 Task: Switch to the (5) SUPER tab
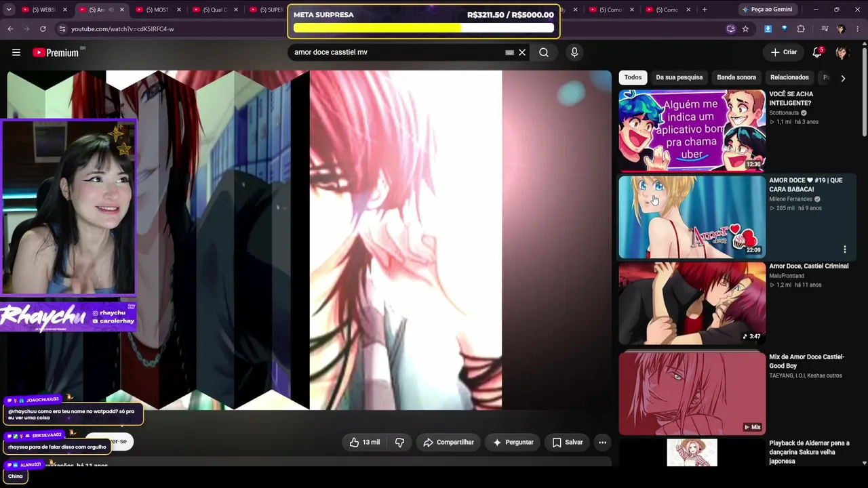click(267, 9)
